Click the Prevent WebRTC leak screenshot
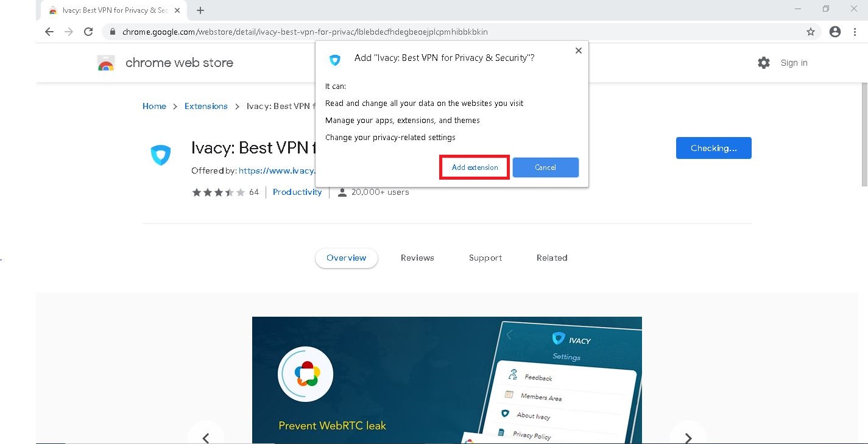The image size is (868, 444). (x=447, y=380)
